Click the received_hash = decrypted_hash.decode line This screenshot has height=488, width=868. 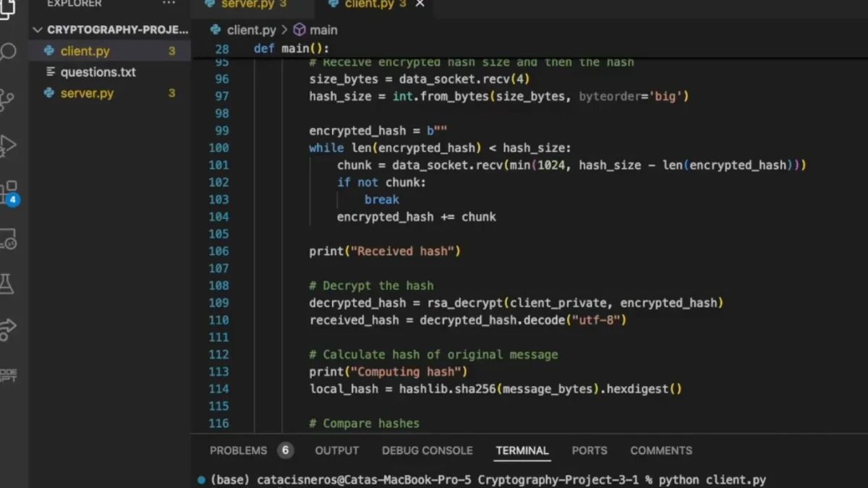[x=468, y=320]
